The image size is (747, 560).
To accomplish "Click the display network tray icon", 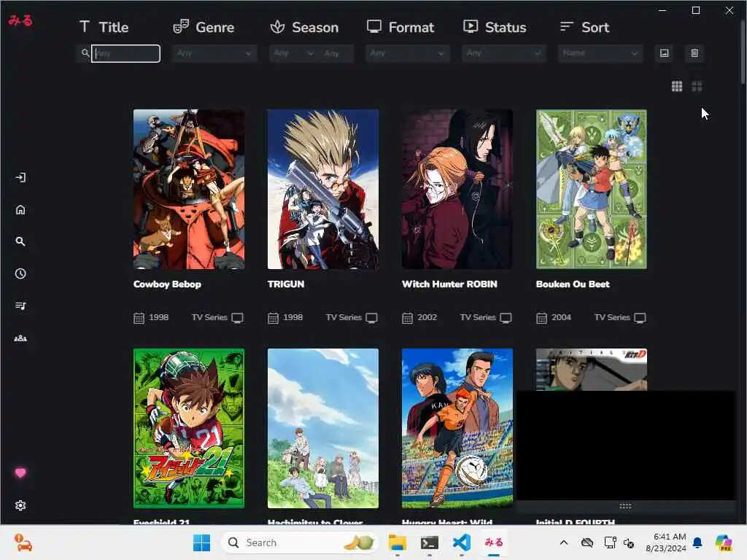I will pos(610,542).
